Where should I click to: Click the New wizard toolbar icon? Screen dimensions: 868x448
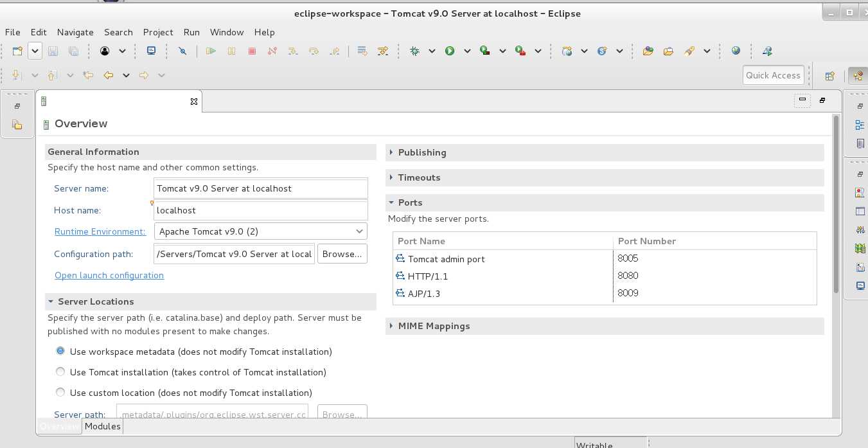pyautogui.click(x=17, y=51)
